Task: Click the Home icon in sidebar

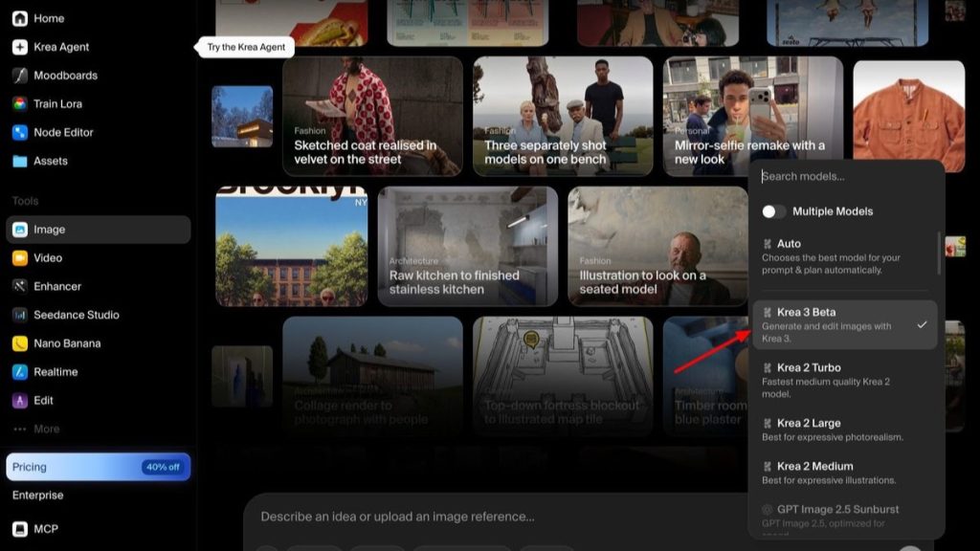Action: click(19, 18)
